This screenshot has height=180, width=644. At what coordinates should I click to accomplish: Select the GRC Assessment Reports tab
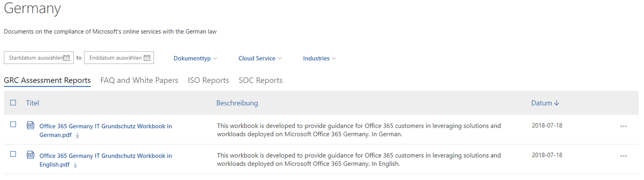47,80
